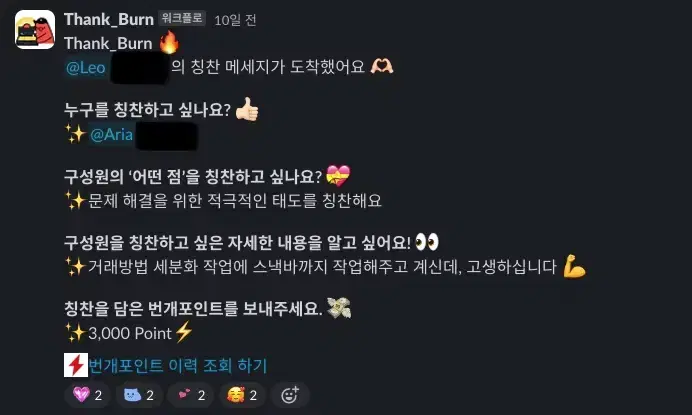Open the @Aria user mention
The height and width of the screenshot is (415, 692).
click(111, 134)
